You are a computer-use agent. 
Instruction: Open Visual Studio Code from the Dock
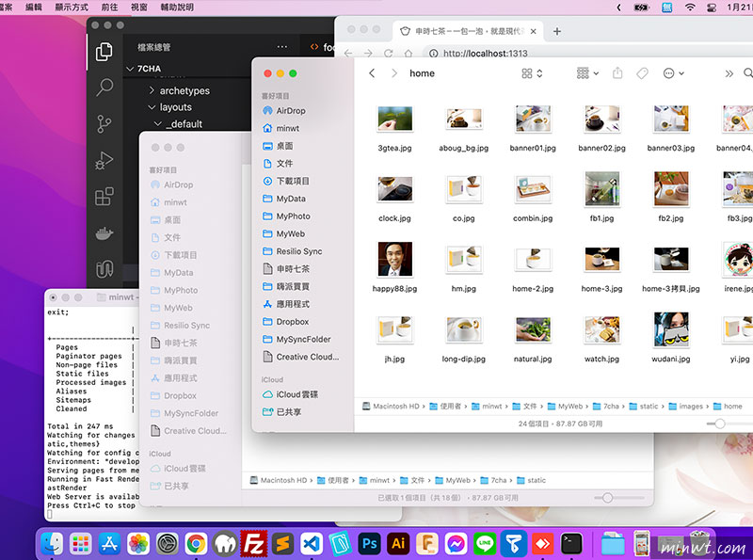pos(312,544)
